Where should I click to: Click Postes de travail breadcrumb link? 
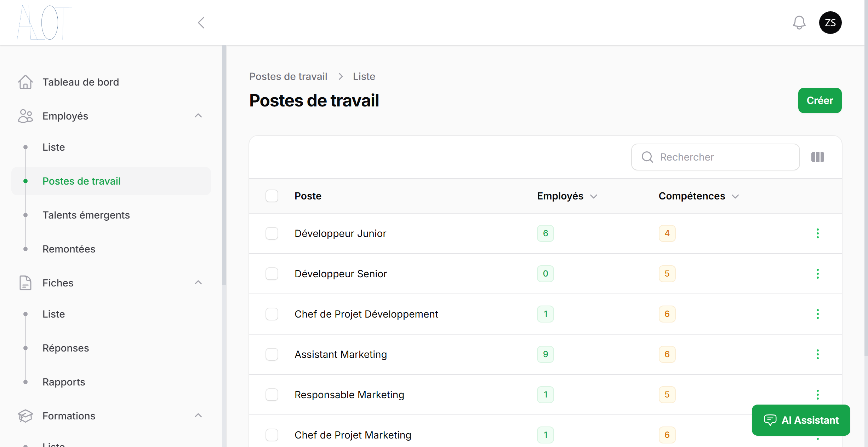(x=288, y=76)
